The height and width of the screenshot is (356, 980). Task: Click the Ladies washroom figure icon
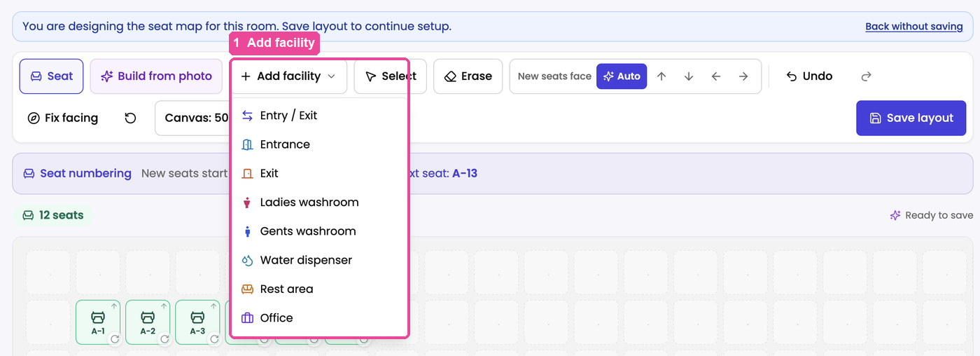[247, 203]
